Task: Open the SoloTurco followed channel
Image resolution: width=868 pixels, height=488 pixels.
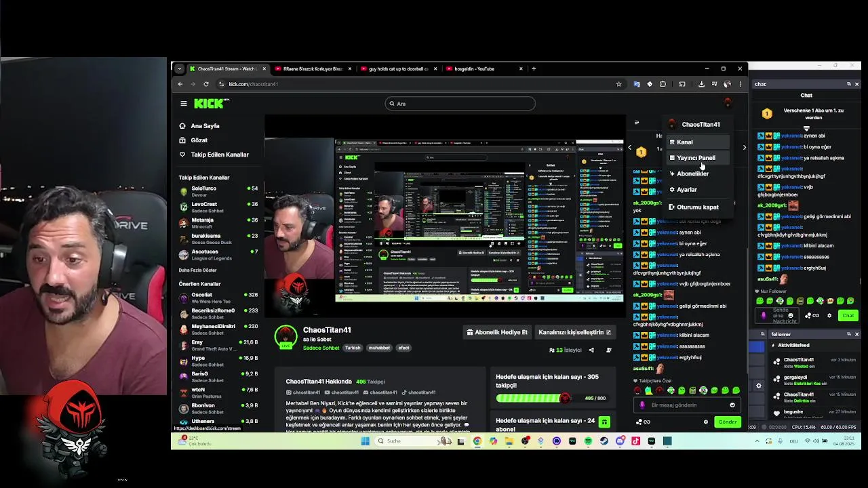Action: tap(218, 191)
